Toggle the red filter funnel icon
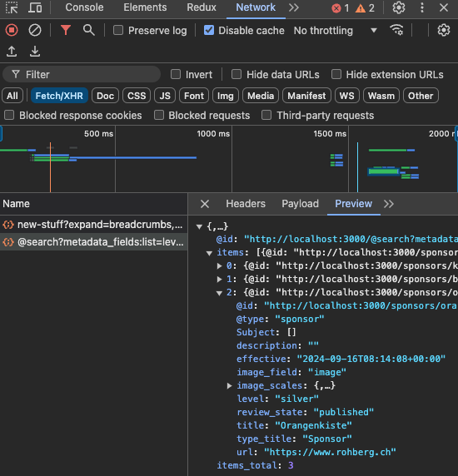458x476 pixels. tap(66, 30)
